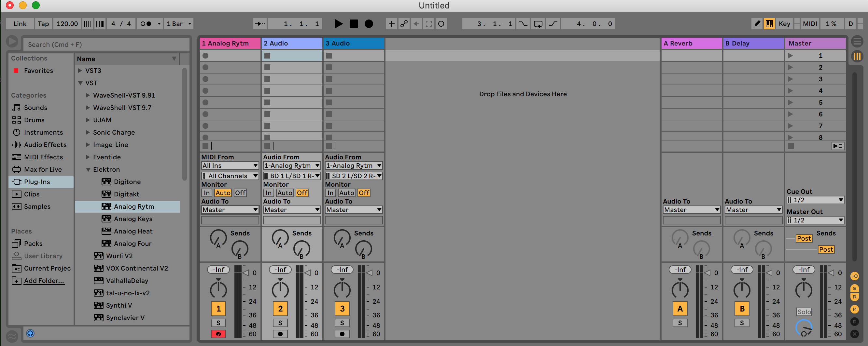Click the browser search field

point(106,45)
